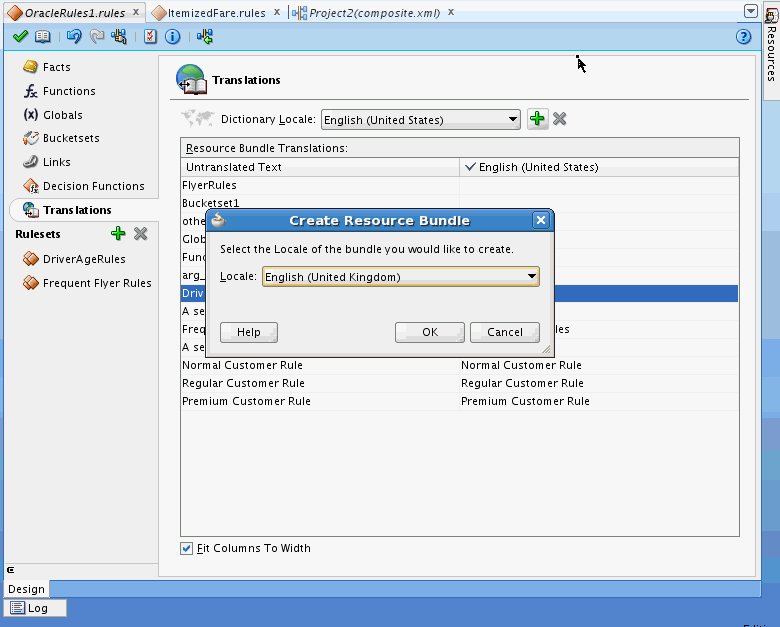The height and width of the screenshot is (627, 780).
Task: Click the open book dictionary toolbar icon
Action: [42, 37]
